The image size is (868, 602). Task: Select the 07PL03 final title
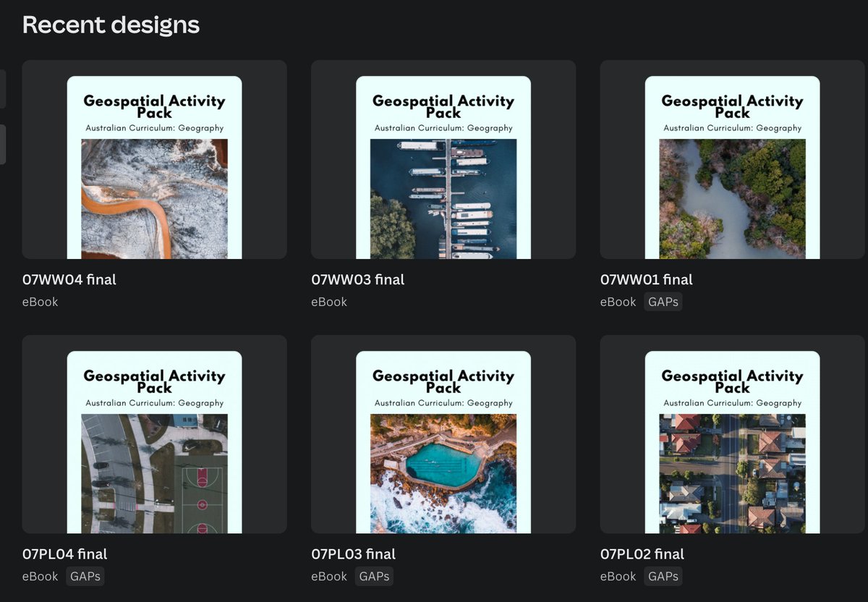354,554
